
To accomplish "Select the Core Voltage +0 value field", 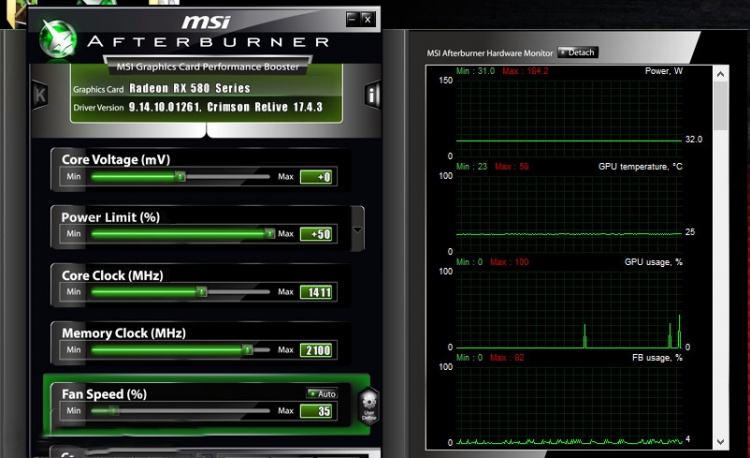I will (x=316, y=177).
